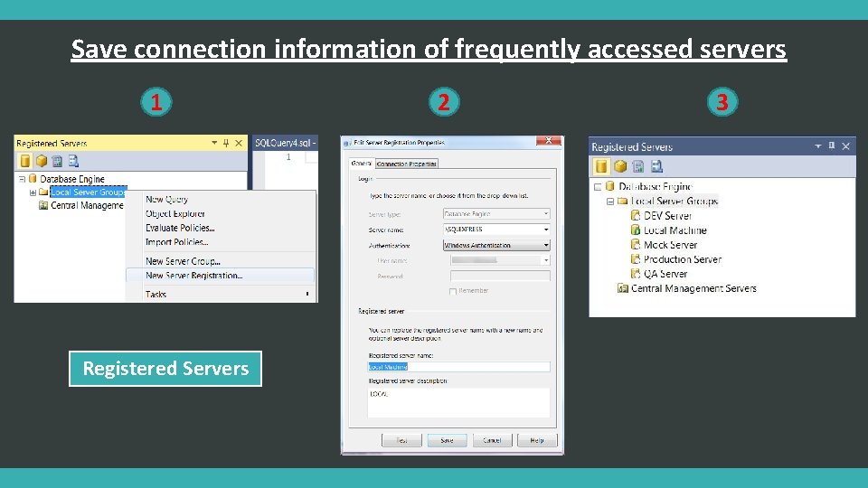Click Database Engine node icon in panel 1
Screen dimensions: 868x488
[x=33, y=179]
